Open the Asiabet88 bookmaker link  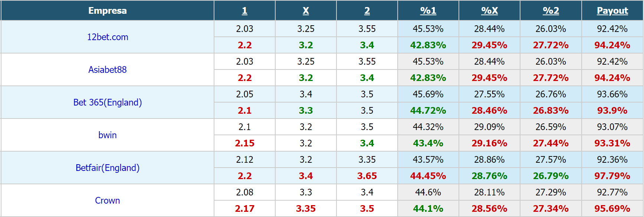point(108,70)
